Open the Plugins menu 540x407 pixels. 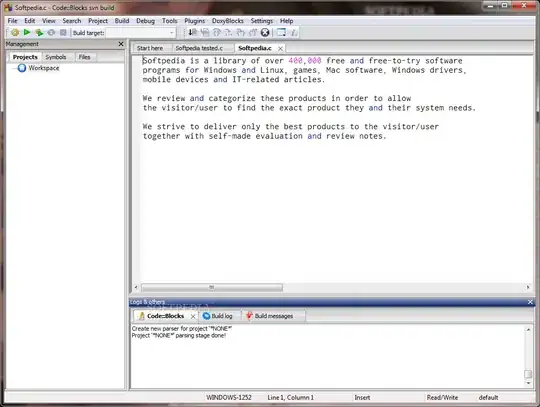point(195,21)
